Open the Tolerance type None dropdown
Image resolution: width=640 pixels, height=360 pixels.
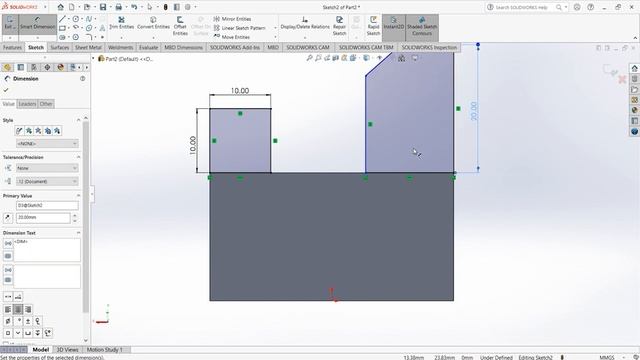click(x=47, y=168)
